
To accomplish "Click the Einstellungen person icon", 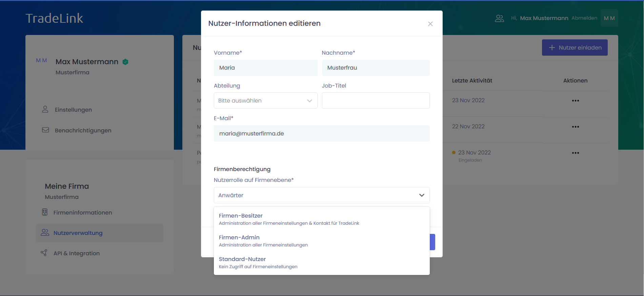I will click(45, 109).
